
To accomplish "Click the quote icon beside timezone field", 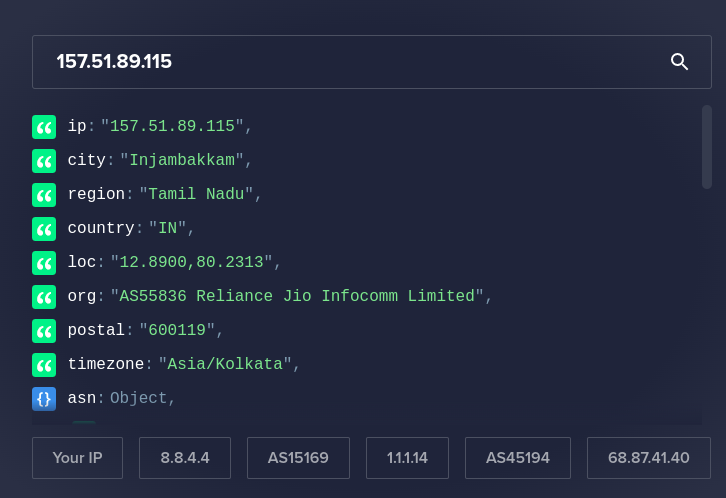I will pyautogui.click(x=44, y=365).
